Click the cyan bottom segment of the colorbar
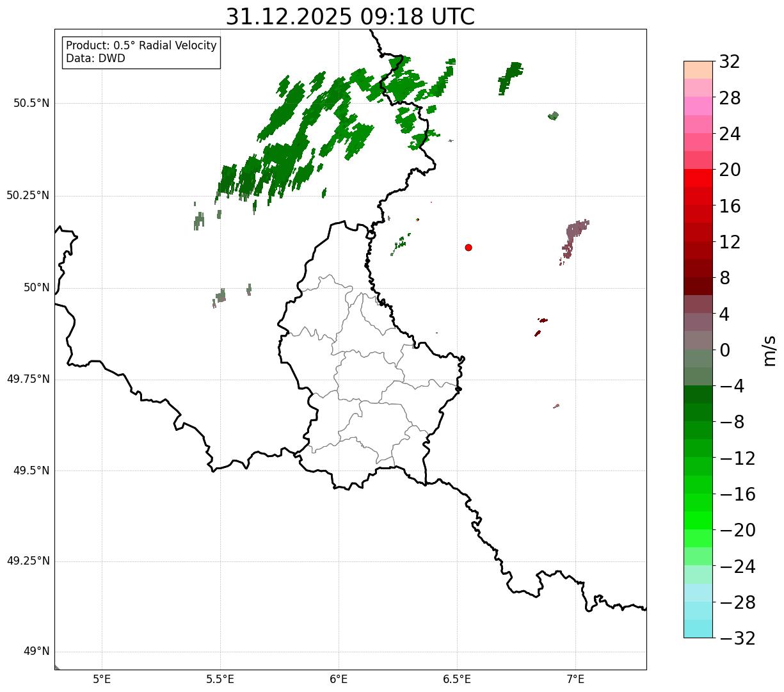The height and width of the screenshot is (692, 784). 698,629
